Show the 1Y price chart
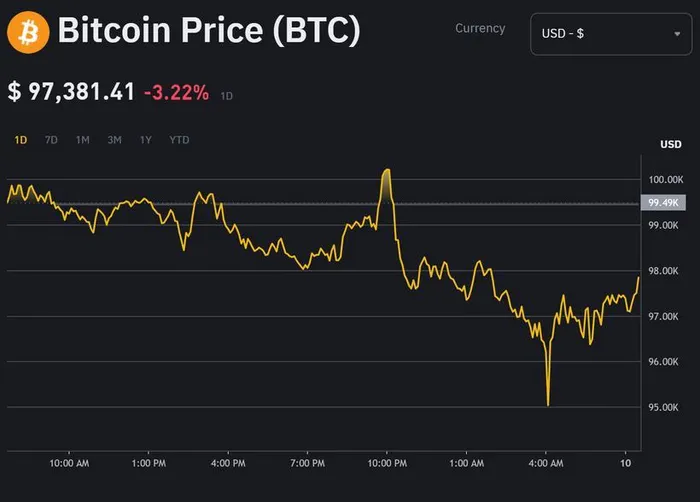The image size is (700, 502). click(x=146, y=140)
